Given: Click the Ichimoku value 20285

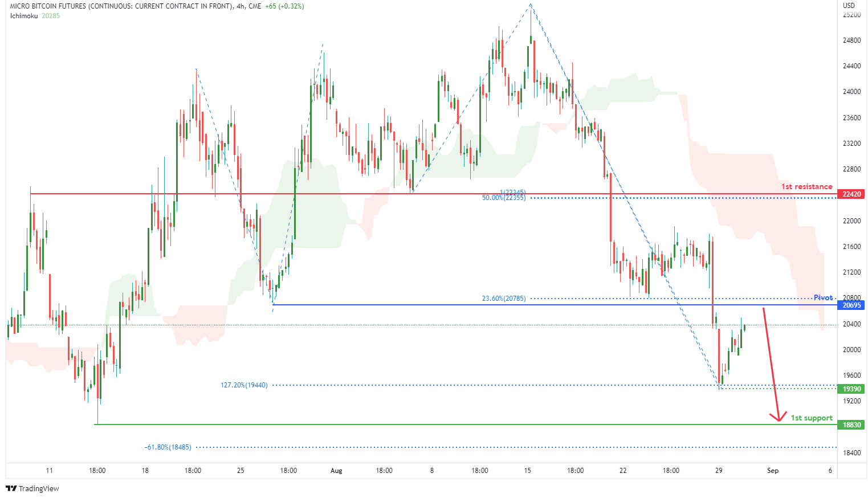Looking at the screenshot, I should coord(51,16).
